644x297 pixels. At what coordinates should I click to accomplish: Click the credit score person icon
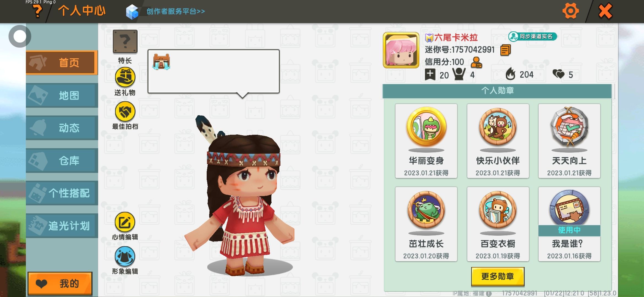tap(476, 62)
